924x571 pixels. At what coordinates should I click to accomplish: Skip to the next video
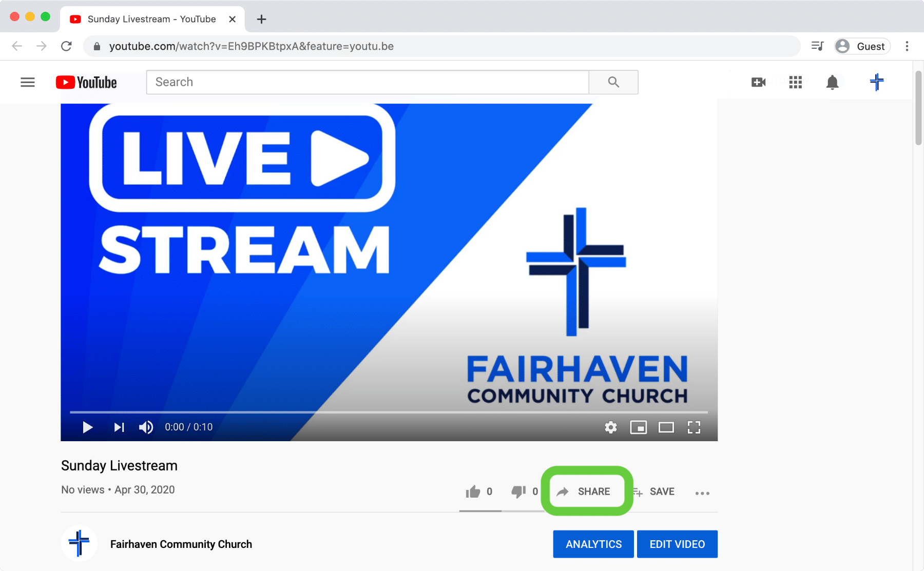pos(119,427)
